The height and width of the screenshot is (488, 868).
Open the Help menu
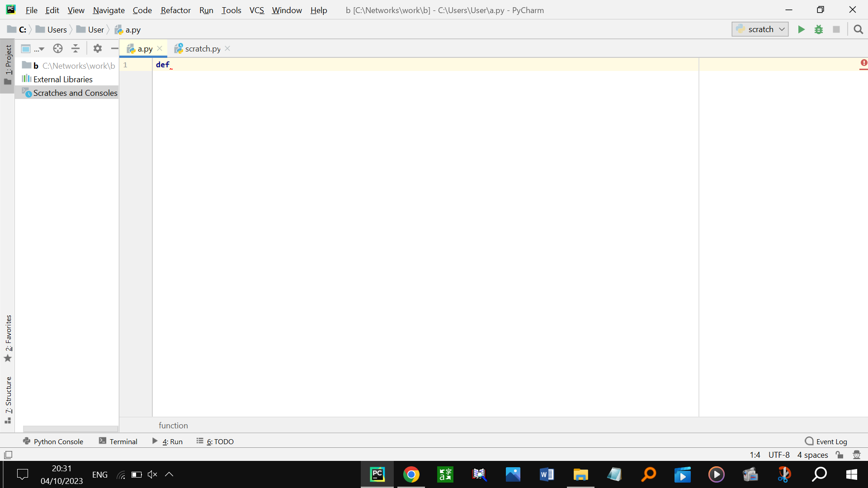pyautogui.click(x=318, y=10)
